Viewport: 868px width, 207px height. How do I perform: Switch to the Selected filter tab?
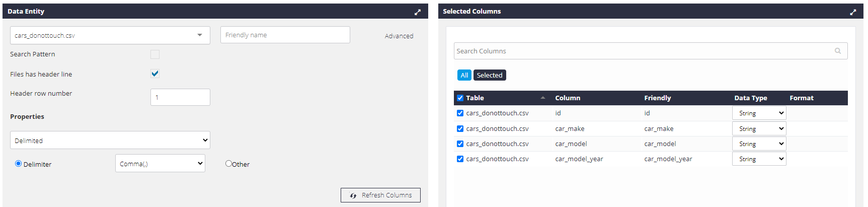pyautogui.click(x=490, y=75)
